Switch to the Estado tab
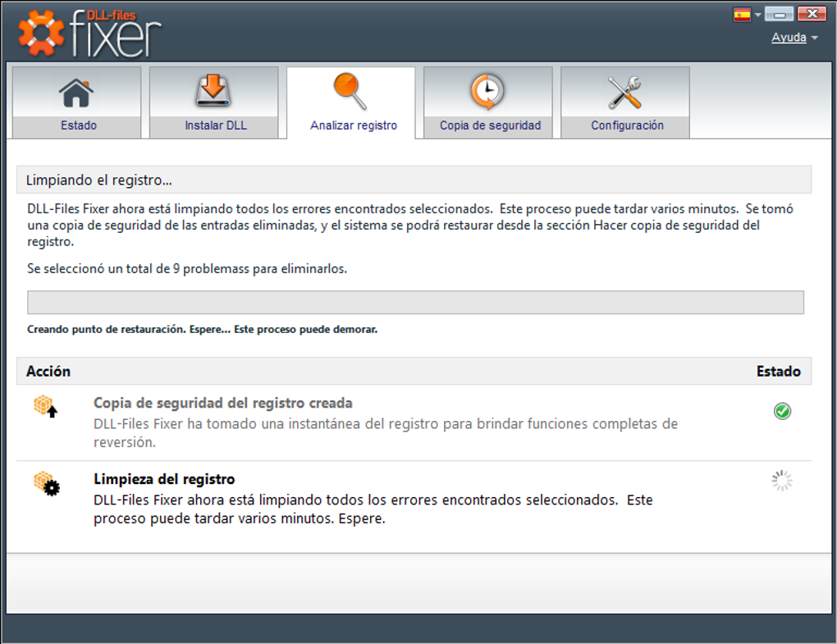The height and width of the screenshot is (644, 837). pos(76,103)
